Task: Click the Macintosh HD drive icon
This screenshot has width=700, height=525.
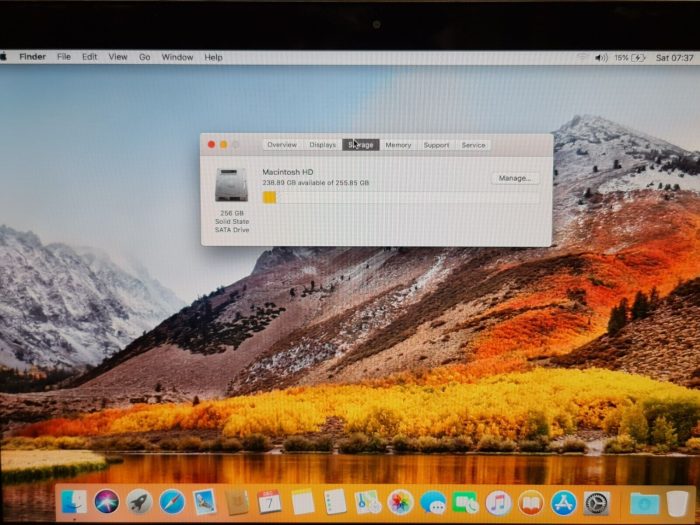Action: (x=231, y=185)
